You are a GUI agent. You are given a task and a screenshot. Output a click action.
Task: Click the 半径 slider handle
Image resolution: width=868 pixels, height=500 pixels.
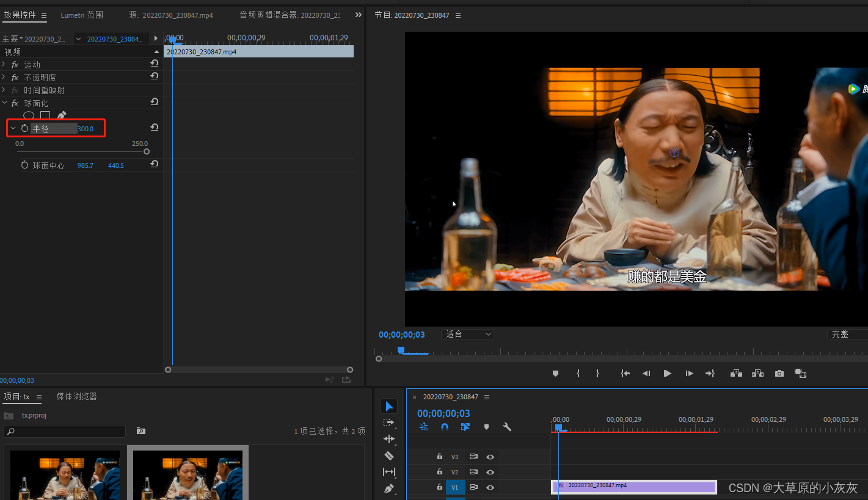tap(147, 151)
